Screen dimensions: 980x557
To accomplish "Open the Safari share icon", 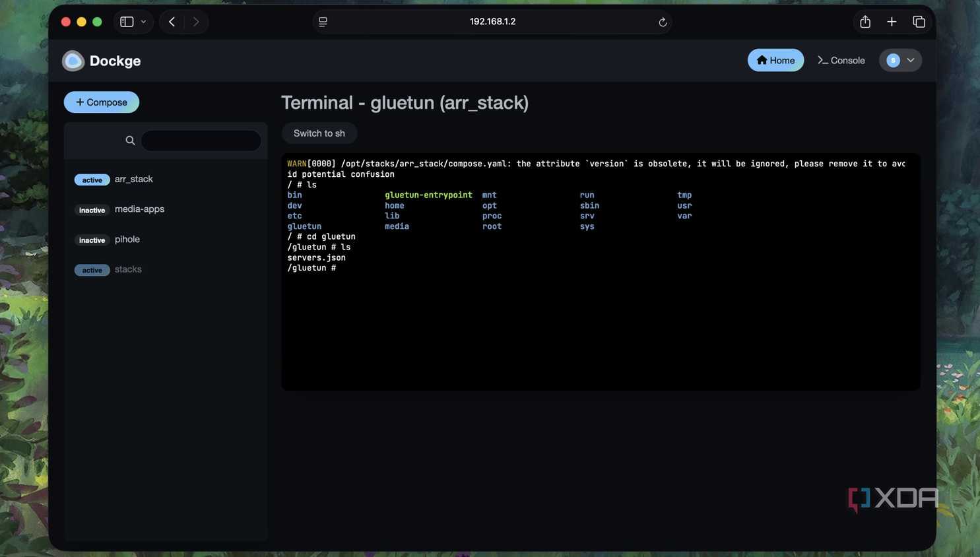I will click(865, 21).
